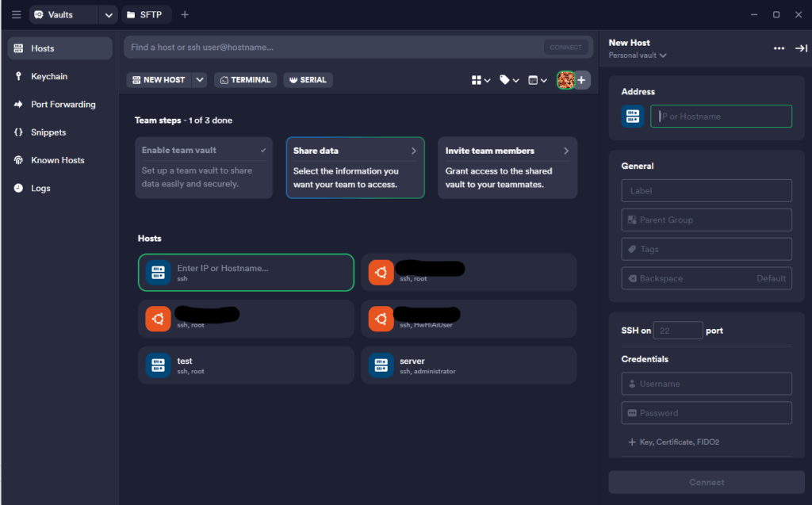Open the New Host dropdown arrow
The width and height of the screenshot is (812, 505).
point(200,80)
